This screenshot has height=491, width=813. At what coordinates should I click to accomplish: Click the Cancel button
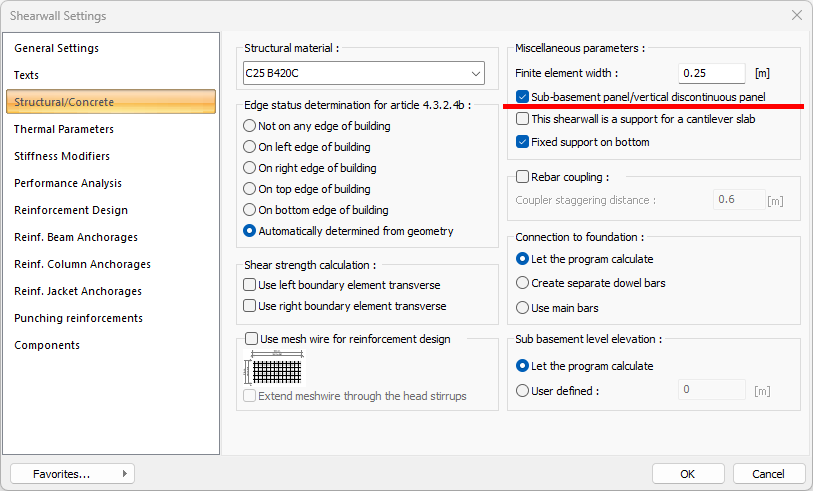[768, 473]
